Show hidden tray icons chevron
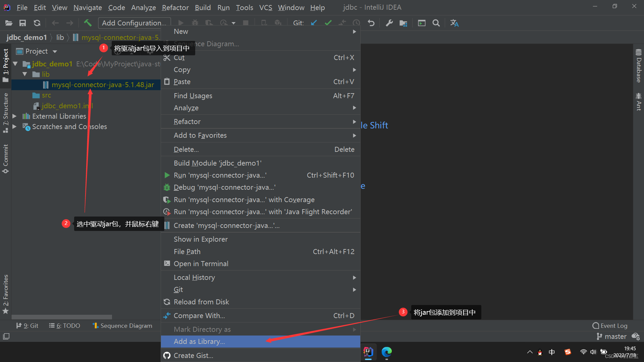Image resolution: width=644 pixels, height=362 pixels. coord(530,352)
